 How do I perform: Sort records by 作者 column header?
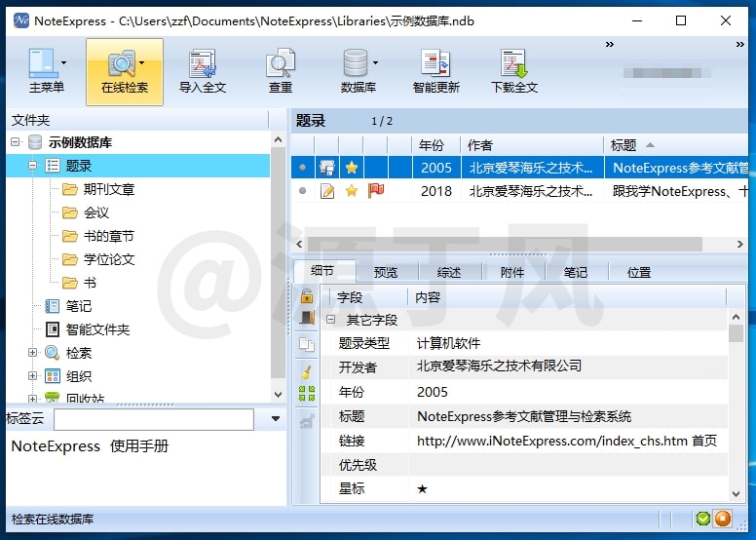[532, 145]
